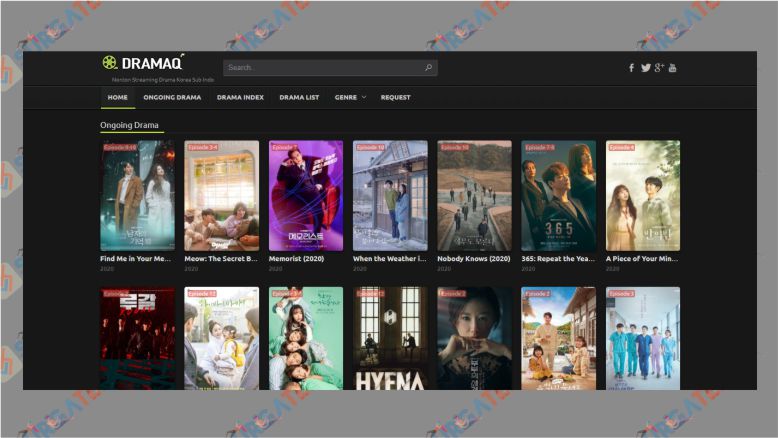The width and height of the screenshot is (778, 438).
Task: Select the Find Me in Your Memory poster
Action: (137, 195)
